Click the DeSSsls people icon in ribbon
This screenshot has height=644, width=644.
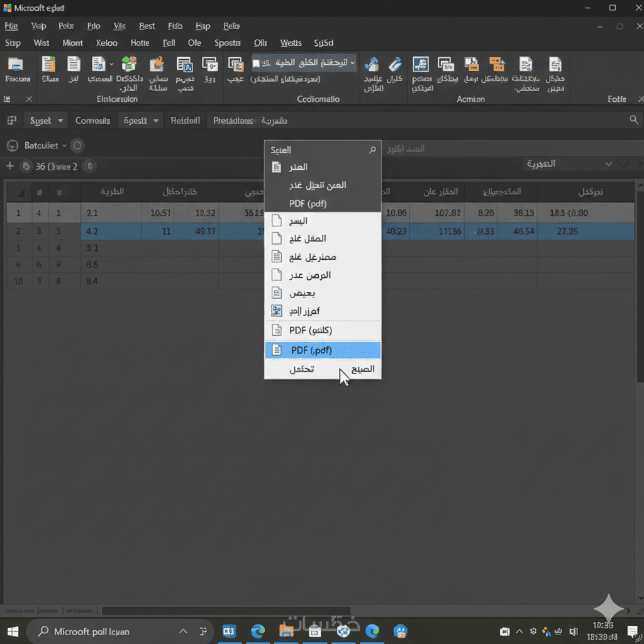129,64
